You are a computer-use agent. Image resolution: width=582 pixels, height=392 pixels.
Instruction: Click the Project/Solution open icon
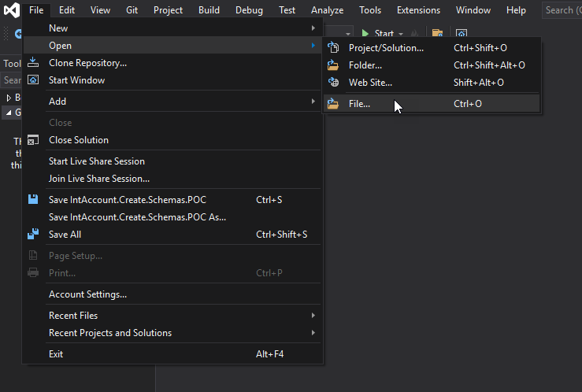[x=333, y=47]
